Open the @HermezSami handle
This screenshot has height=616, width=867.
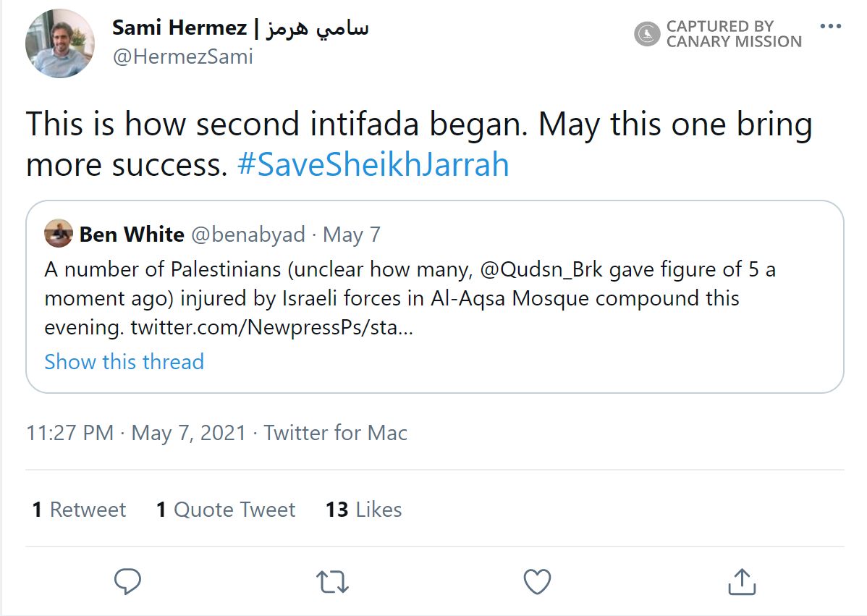(182, 56)
